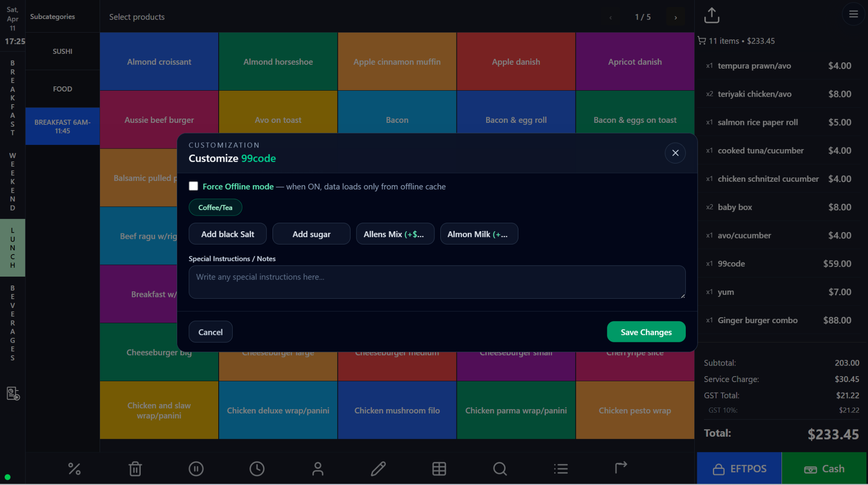Choose the Almon Milk option
This screenshot has height=485, width=868.
[479, 234]
